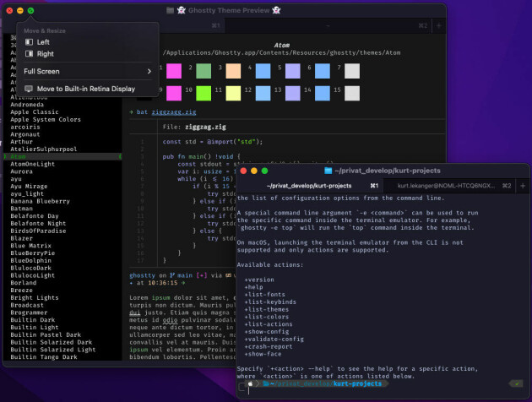The image size is (532, 402).
Task: Click the Apple logo in the shell prompt
Action: pos(250,383)
